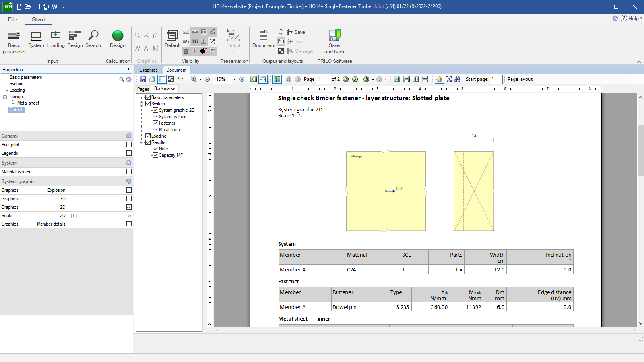Open the File menu
The height and width of the screenshot is (362, 644).
point(12,19)
